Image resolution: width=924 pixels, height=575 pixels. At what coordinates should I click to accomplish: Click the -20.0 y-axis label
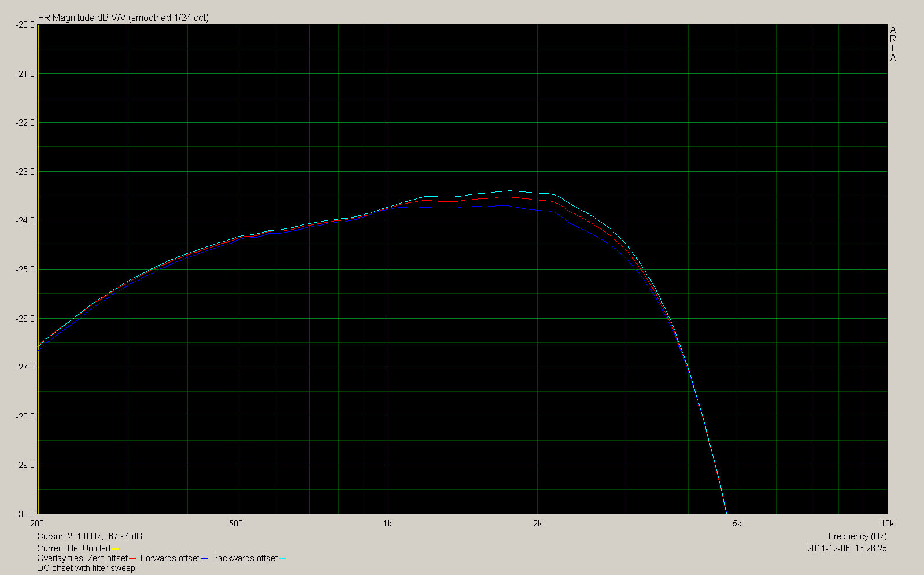(x=25, y=25)
